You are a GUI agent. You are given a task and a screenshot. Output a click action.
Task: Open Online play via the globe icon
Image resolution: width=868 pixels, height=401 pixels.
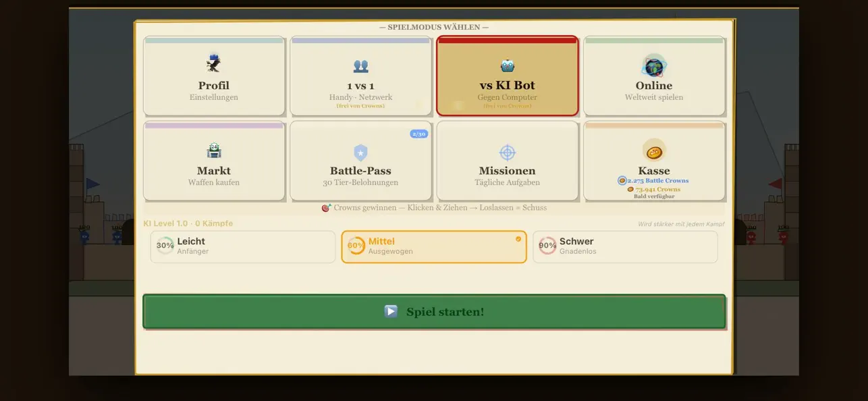(x=654, y=66)
